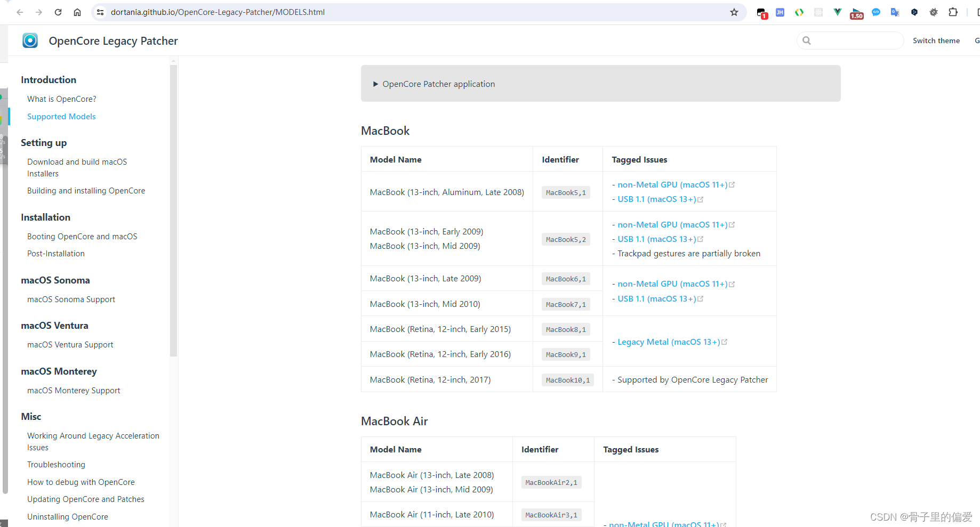Switch the site theme
Image resolution: width=980 pixels, height=527 pixels.
(x=936, y=40)
